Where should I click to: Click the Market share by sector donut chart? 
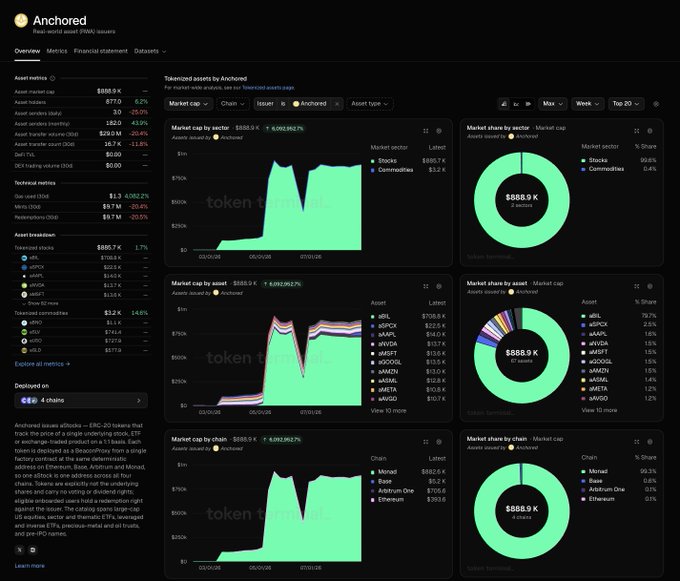[522, 200]
